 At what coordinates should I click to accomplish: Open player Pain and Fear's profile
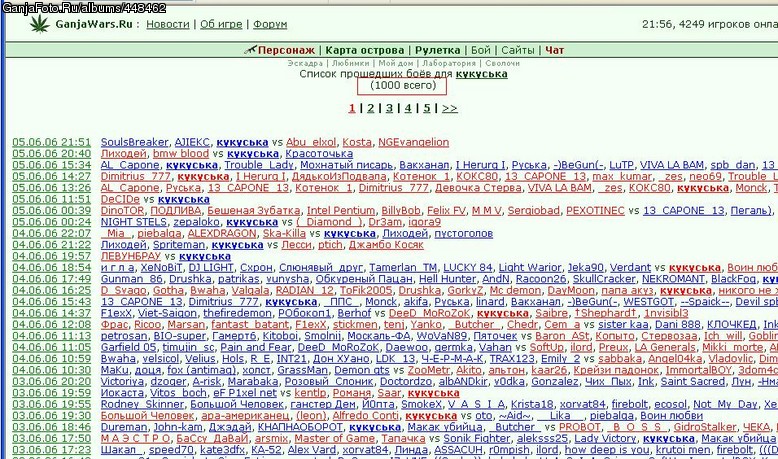[256, 348]
